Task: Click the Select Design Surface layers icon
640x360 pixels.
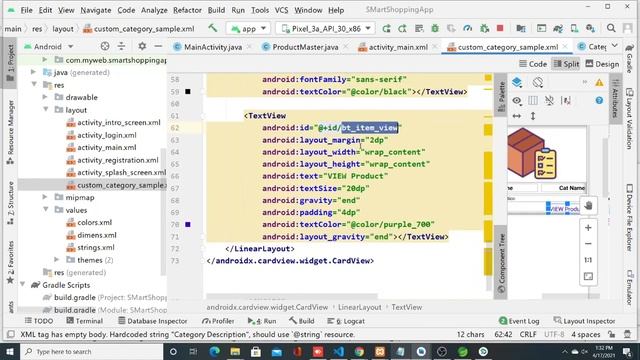Action: [x=517, y=82]
